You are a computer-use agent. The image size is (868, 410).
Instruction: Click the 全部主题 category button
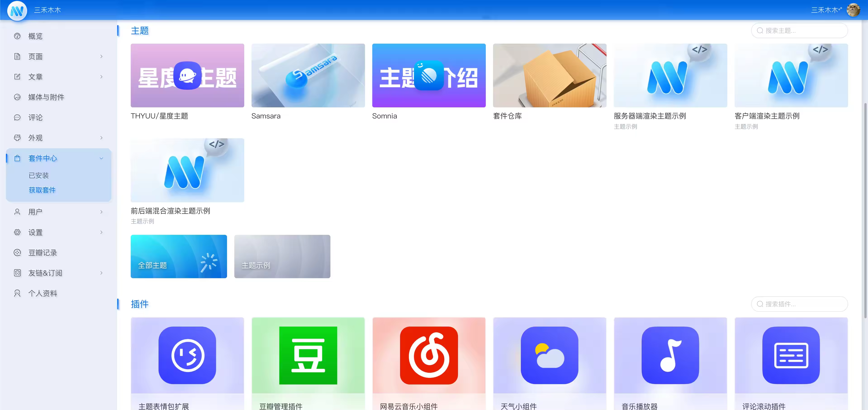pos(179,256)
